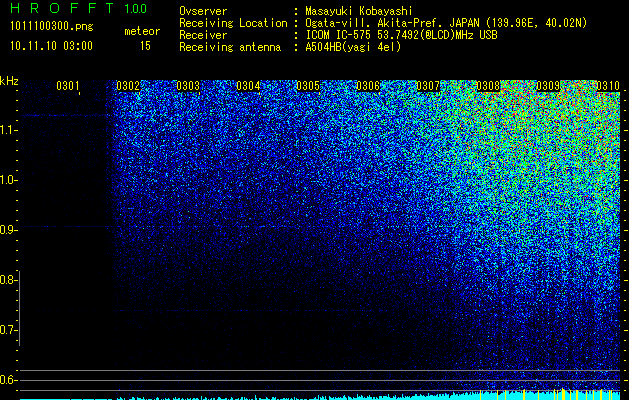
Task: Click the ICOM IC-575 53.7492 MHz USB text
Action: [x=401, y=35]
